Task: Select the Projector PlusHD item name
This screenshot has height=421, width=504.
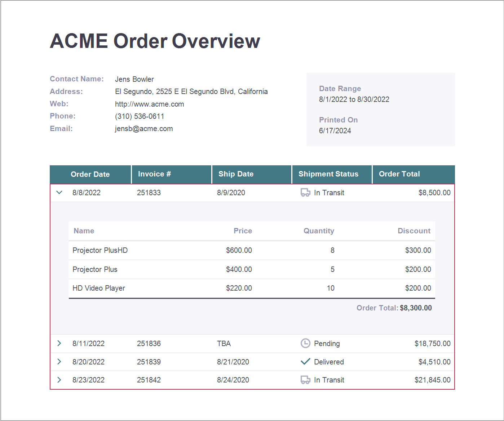Action: click(100, 250)
